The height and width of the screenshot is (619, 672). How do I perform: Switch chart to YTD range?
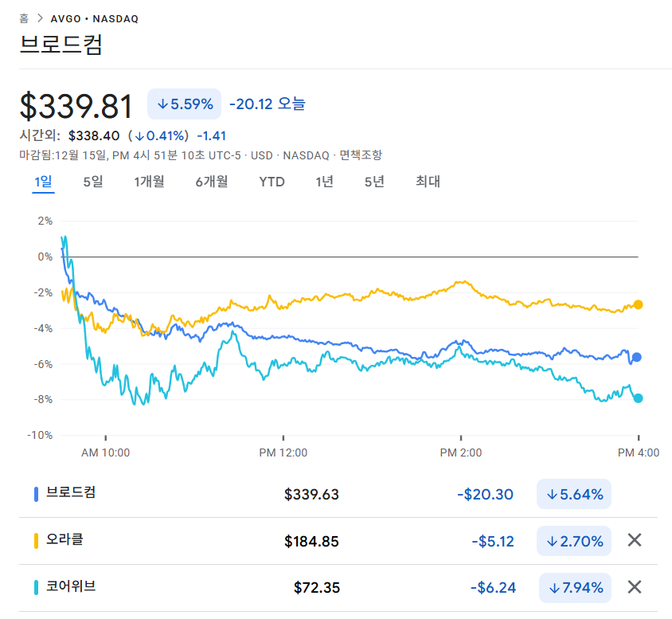coord(272,182)
